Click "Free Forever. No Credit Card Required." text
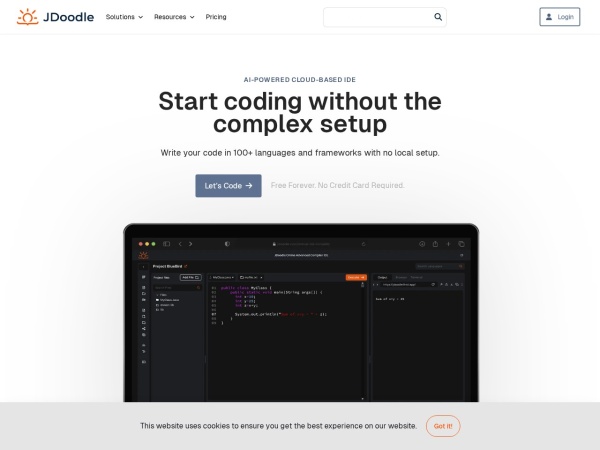The width and height of the screenshot is (600, 450). pos(338,185)
